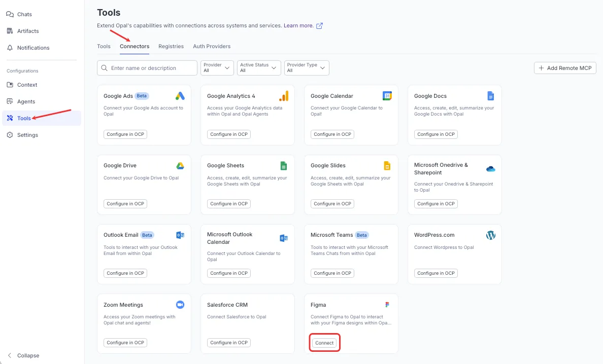
Task: Configure Google Docs in OCP
Action: click(x=435, y=134)
